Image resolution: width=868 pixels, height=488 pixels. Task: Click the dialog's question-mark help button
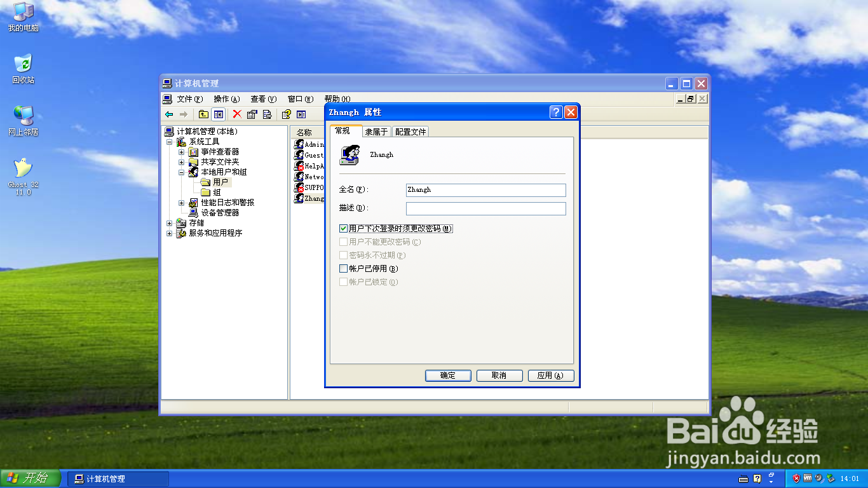coord(556,112)
